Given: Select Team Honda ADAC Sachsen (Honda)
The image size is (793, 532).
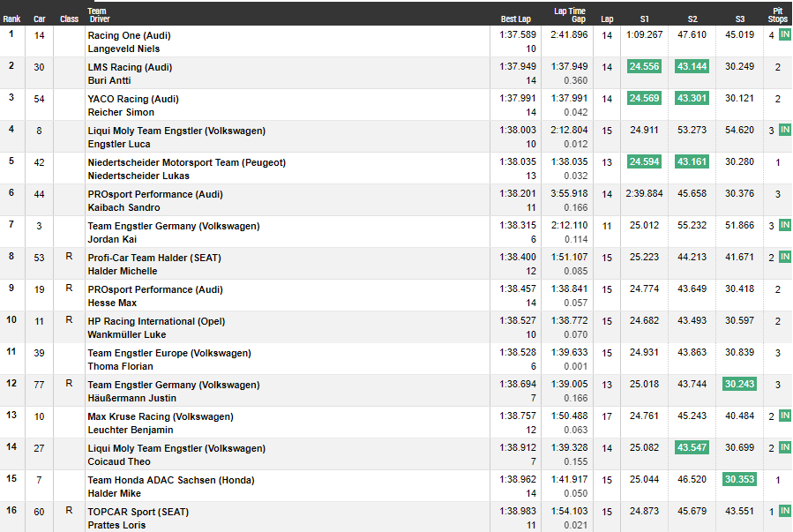Looking at the screenshot, I should (171, 481).
